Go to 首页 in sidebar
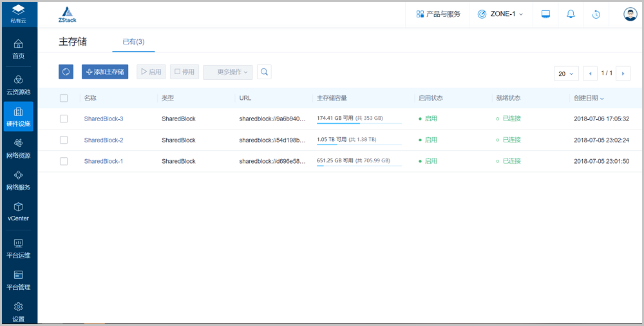The image size is (644, 326). pos(18,49)
